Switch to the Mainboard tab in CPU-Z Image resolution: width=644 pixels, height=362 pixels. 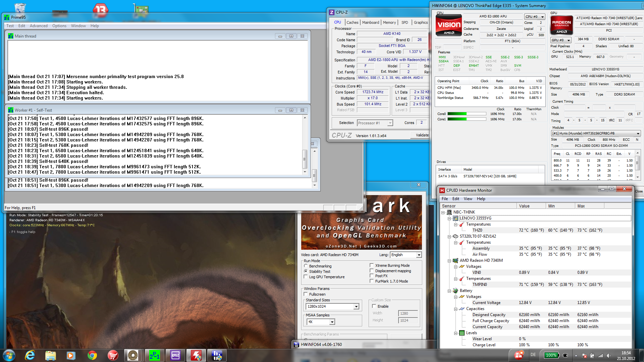point(371,22)
